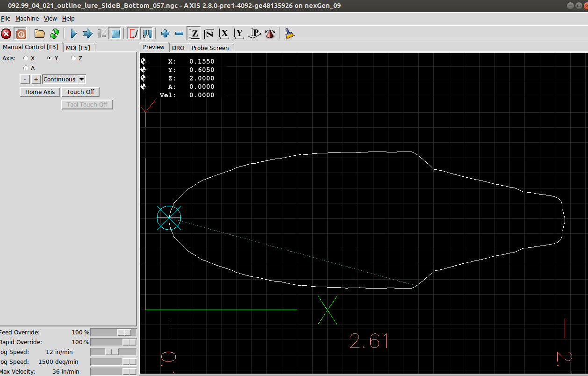Switch to the X view icon
This screenshot has height=376, width=588.
(224, 34)
